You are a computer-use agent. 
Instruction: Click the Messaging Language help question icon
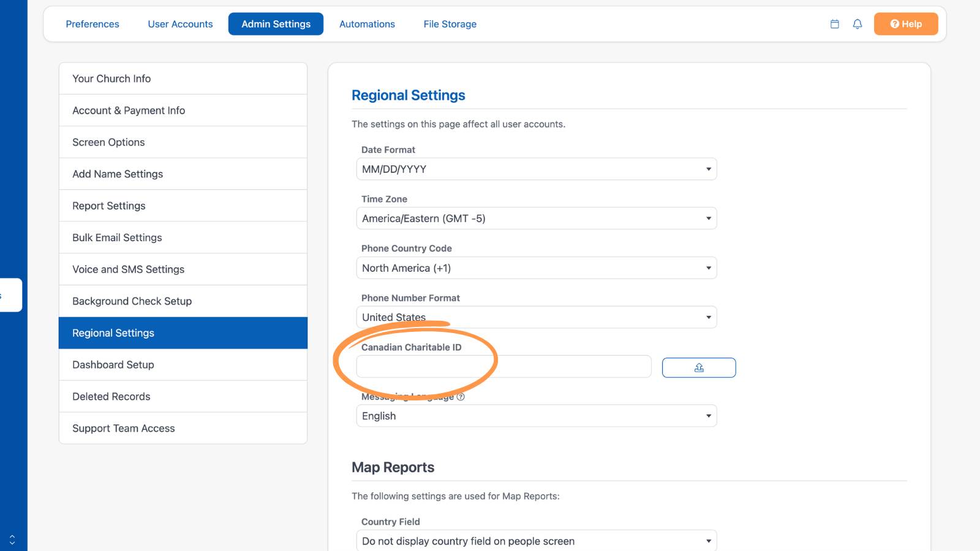pyautogui.click(x=461, y=397)
